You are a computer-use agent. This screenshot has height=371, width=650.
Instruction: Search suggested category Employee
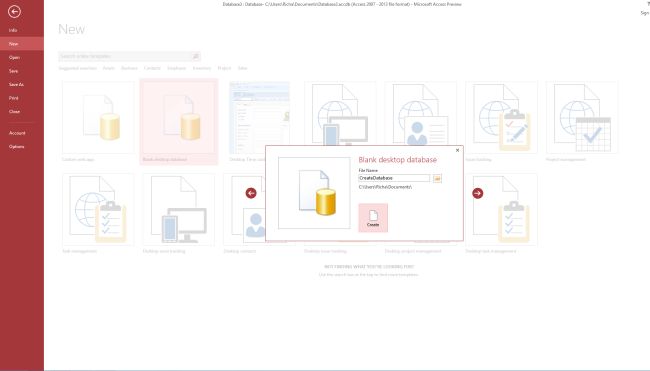(x=177, y=68)
